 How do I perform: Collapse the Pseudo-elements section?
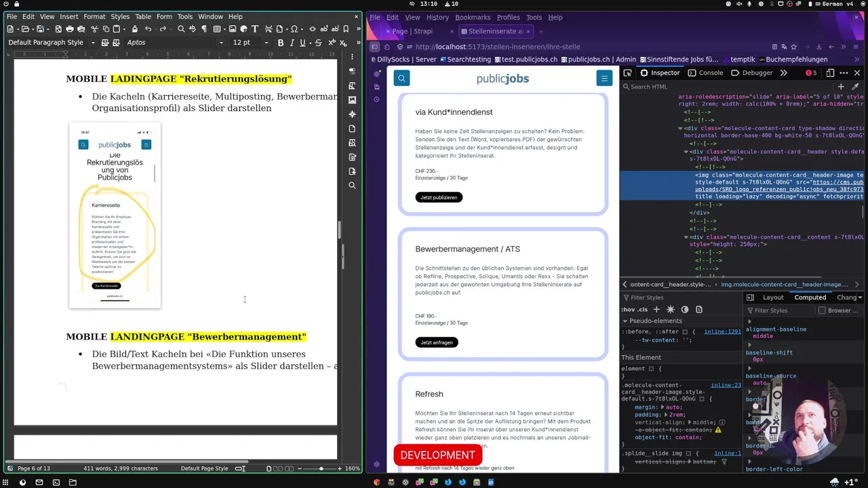tap(625, 321)
